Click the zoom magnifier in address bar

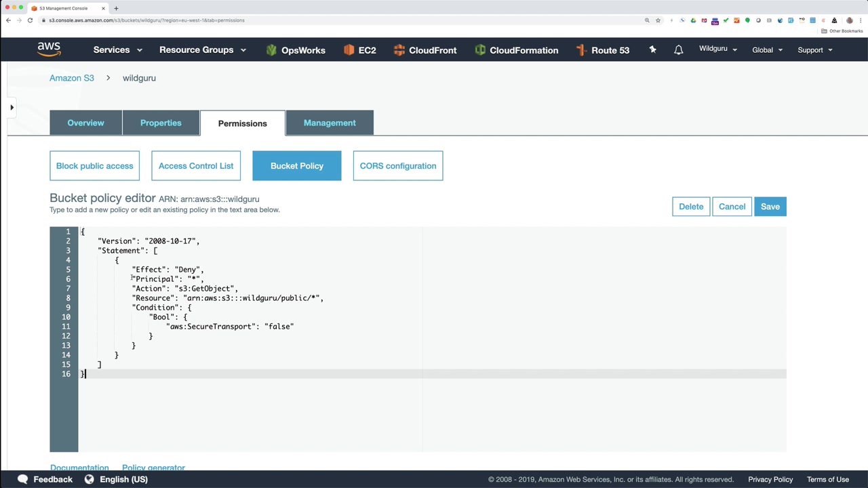[x=647, y=20]
